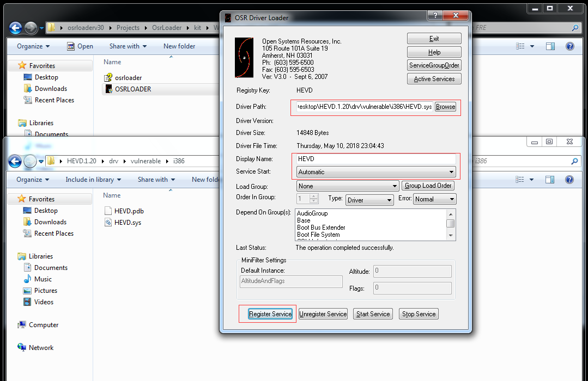The width and height of the screenshot is (588, 381).
Task: Click the Driver Path input field
Action: (365, 107)
